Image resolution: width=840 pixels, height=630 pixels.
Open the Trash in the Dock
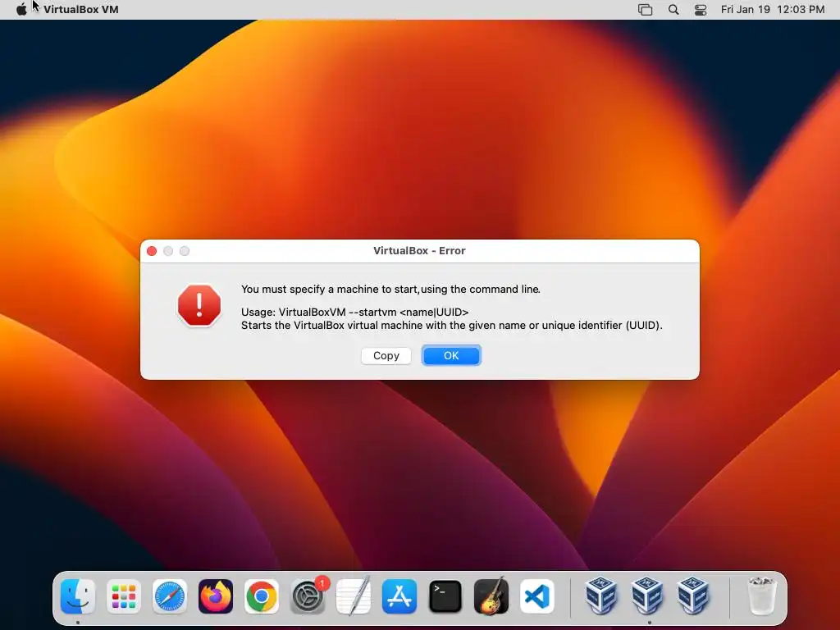[x=761, y=596]
